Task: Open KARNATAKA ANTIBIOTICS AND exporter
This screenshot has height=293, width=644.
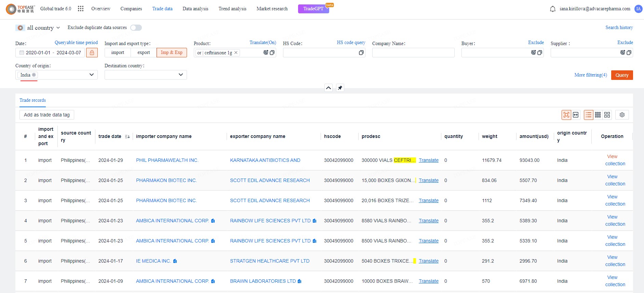Action: 265,161
